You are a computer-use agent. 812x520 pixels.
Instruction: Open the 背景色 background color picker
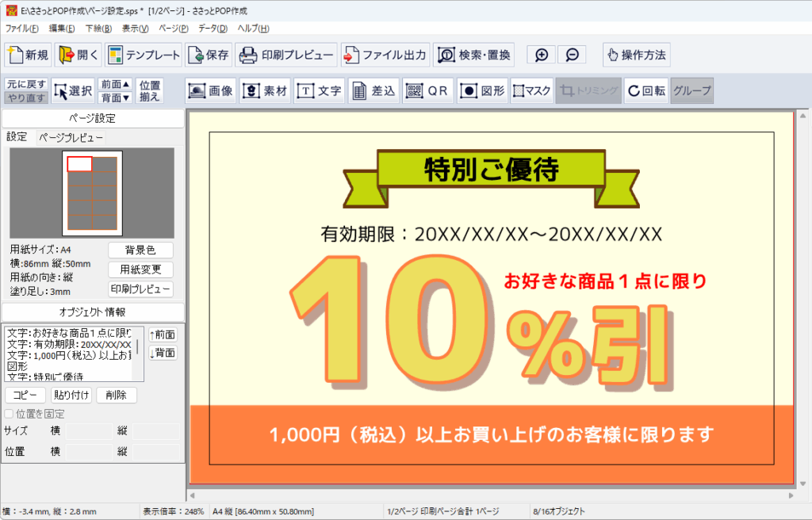[x=140, y=250]
